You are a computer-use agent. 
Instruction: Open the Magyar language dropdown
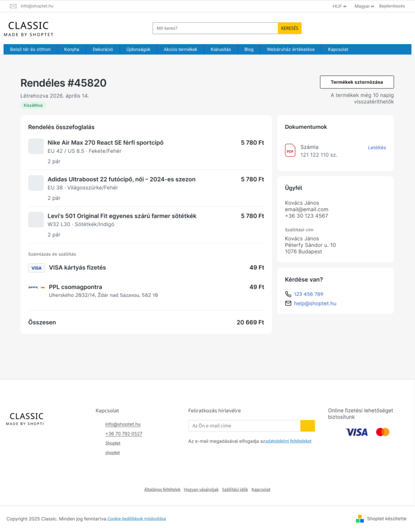364,6
